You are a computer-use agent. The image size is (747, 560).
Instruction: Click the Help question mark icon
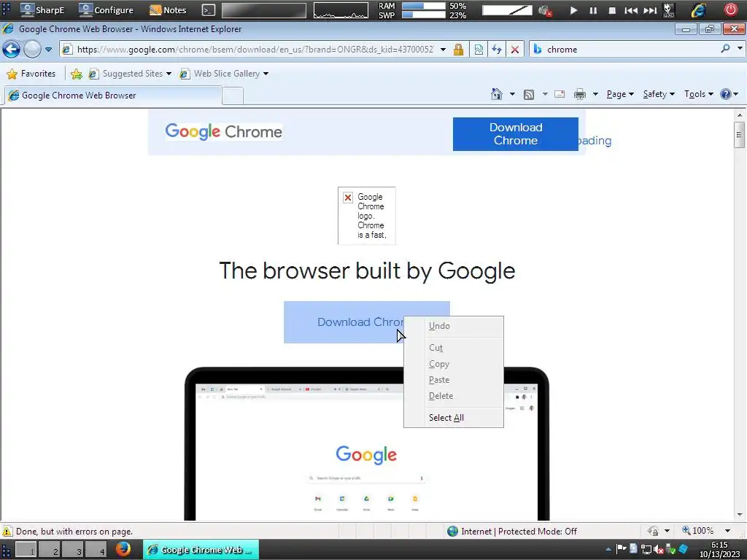726,94
